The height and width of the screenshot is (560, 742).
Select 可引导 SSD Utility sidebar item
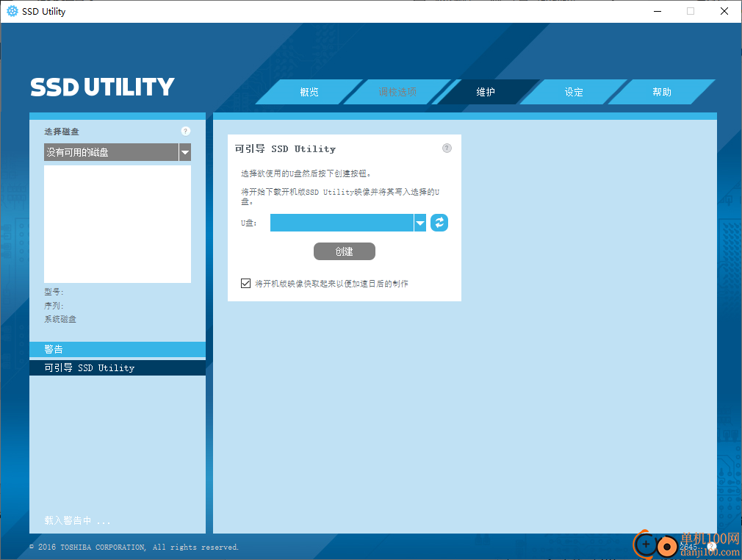[x=118, y=367]
